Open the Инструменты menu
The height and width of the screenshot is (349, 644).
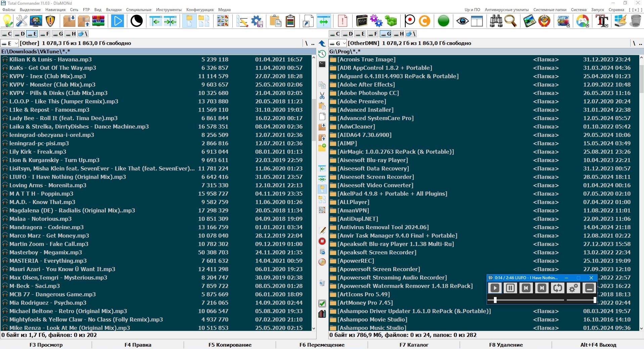(169, 10)
